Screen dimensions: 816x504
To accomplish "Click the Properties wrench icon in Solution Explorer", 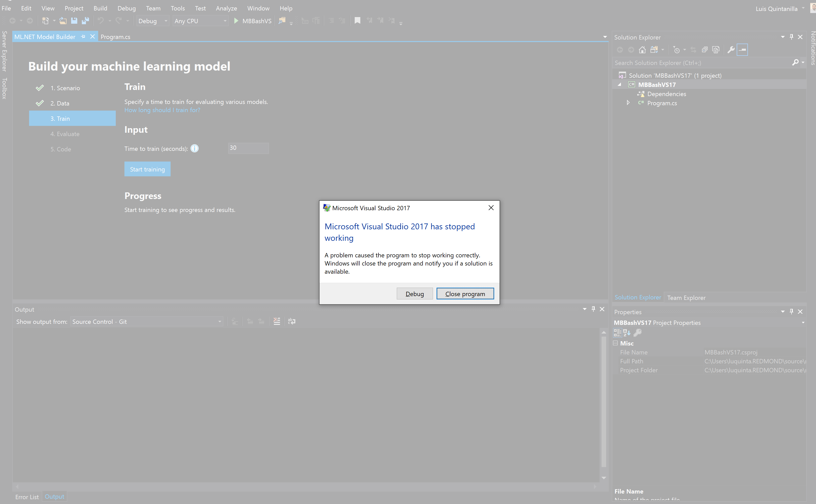I will (x=731, y=50).
